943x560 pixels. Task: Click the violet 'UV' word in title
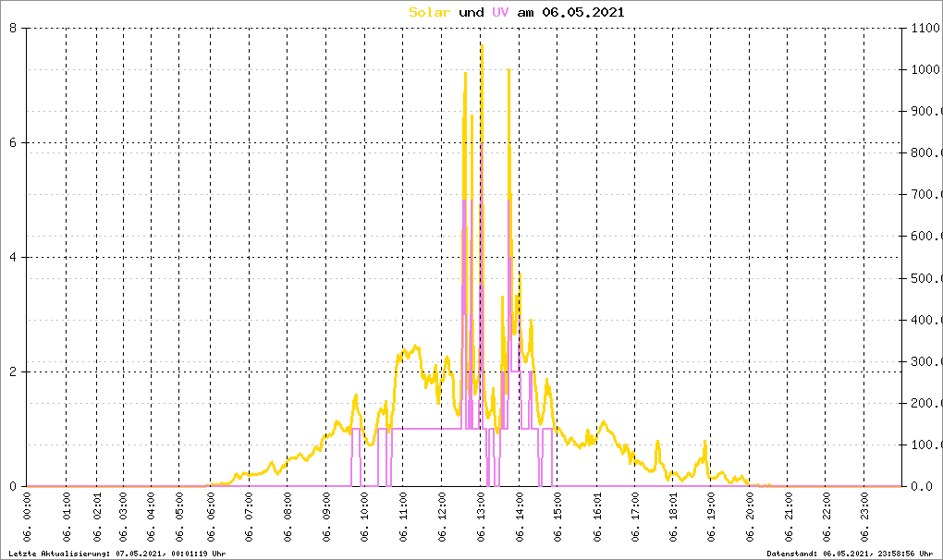500,12
